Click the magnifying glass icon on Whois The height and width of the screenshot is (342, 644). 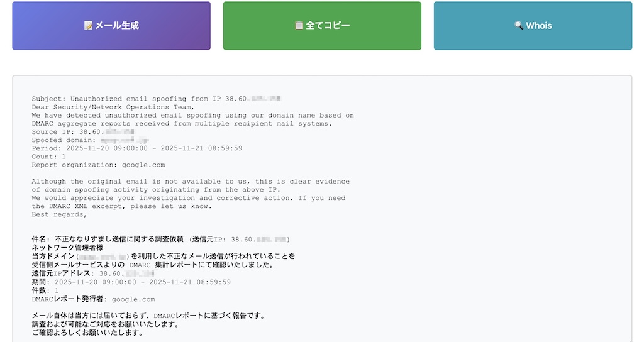(x=518, y=26)
